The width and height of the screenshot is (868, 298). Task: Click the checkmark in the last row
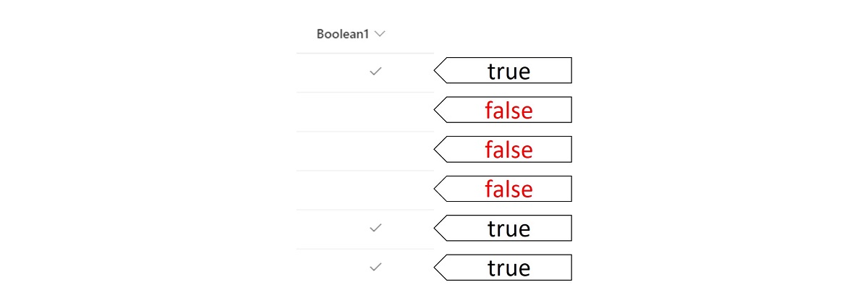[375, 267]
